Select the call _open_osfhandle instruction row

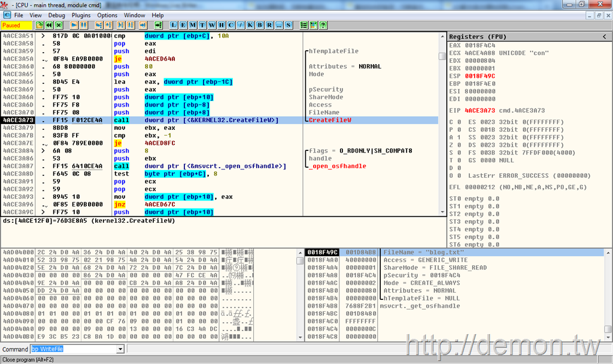[x=220, y=166]
